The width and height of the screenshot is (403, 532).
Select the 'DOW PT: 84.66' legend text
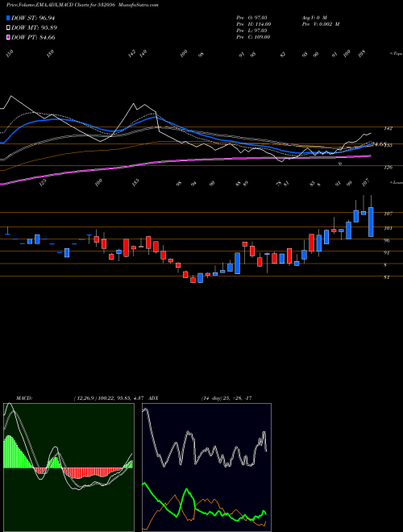point(33,37)
